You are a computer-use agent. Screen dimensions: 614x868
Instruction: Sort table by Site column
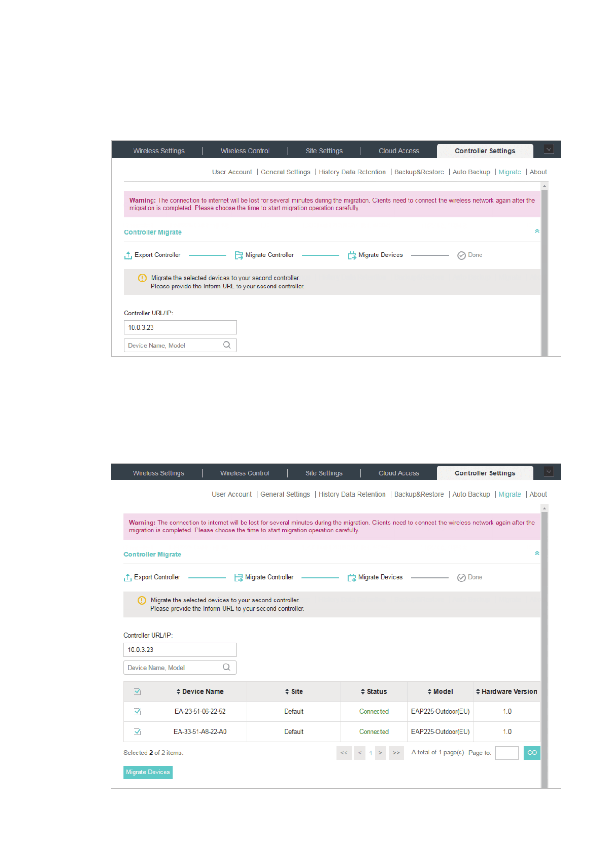click(x=294, y=691)
